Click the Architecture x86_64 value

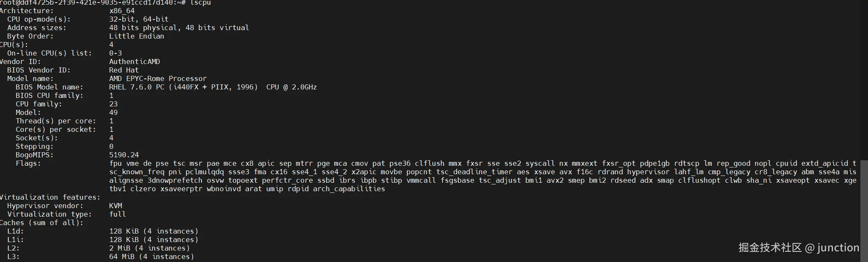[122, 11]
